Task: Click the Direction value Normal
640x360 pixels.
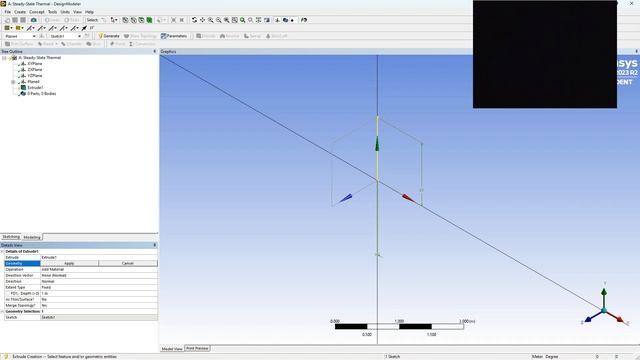Action: [x=99, y=281]
